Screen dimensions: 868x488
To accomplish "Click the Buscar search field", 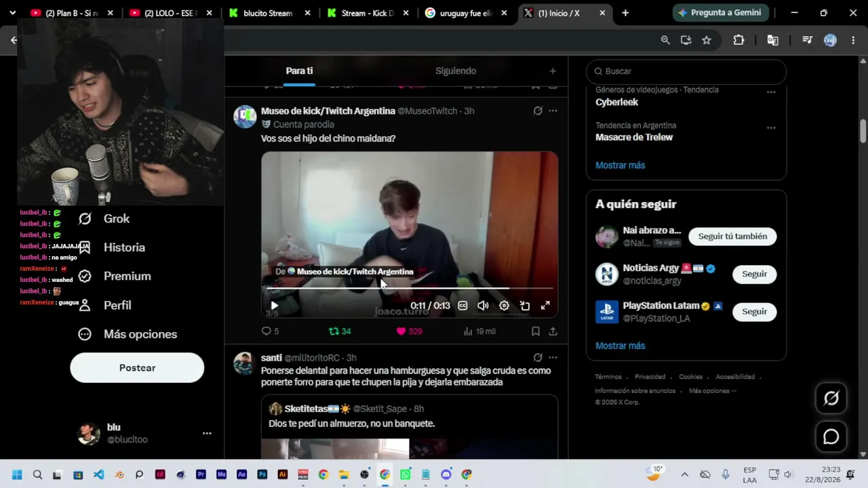I will [x=686, y=71].
